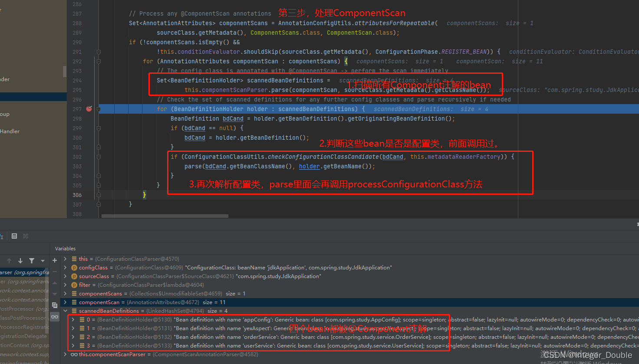Viewport: 639px width, 364px height.
Task: Click the grayed list icon beside table view icon
Action: [26, 236]
